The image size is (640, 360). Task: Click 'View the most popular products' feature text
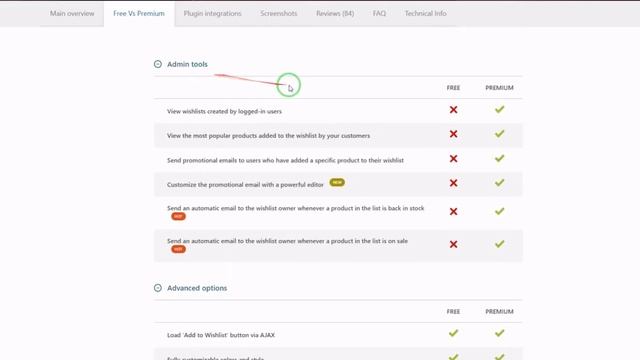[268, 136]
